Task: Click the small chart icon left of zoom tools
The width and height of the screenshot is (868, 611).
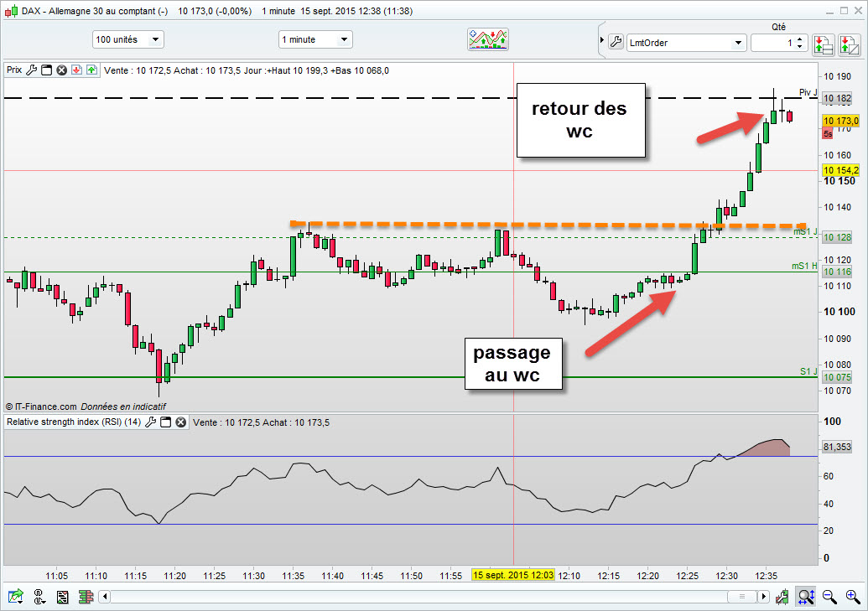Action: coord(782,597)
